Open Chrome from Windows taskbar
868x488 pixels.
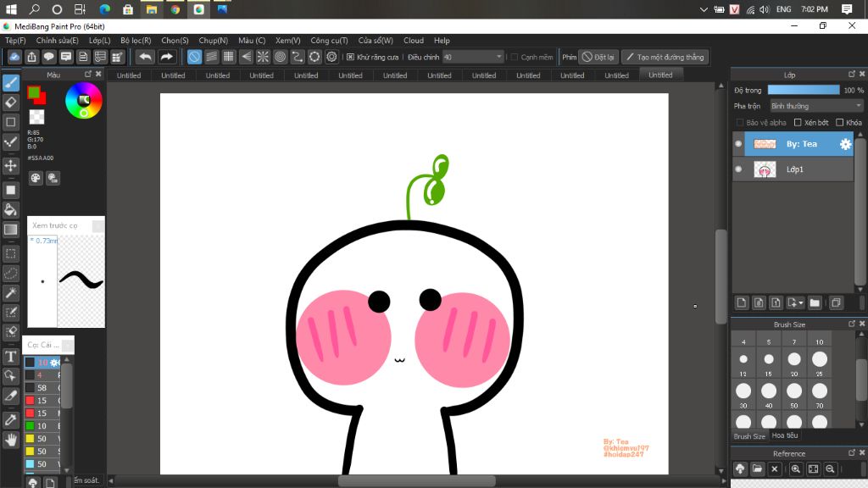(x=175, y=9)
